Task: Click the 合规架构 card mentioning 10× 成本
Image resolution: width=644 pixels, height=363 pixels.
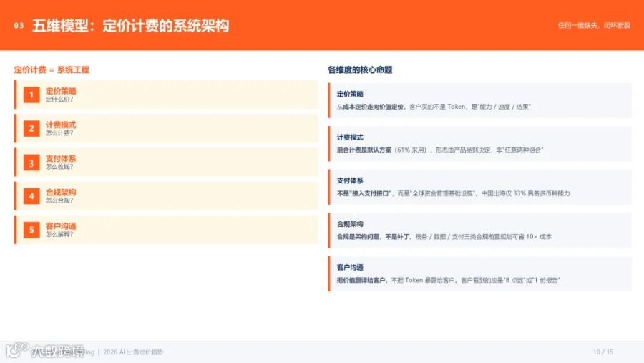Action: 479,231
